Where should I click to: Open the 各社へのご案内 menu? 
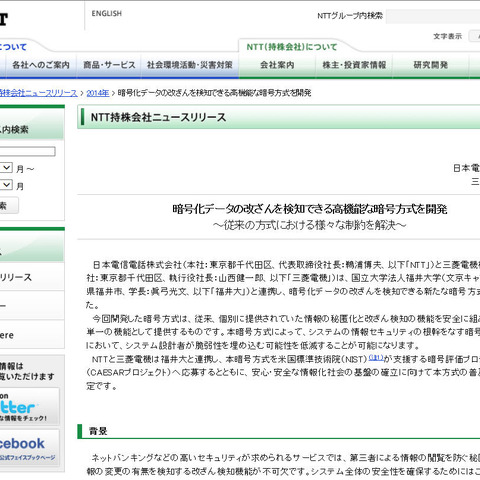click(41, 65)
